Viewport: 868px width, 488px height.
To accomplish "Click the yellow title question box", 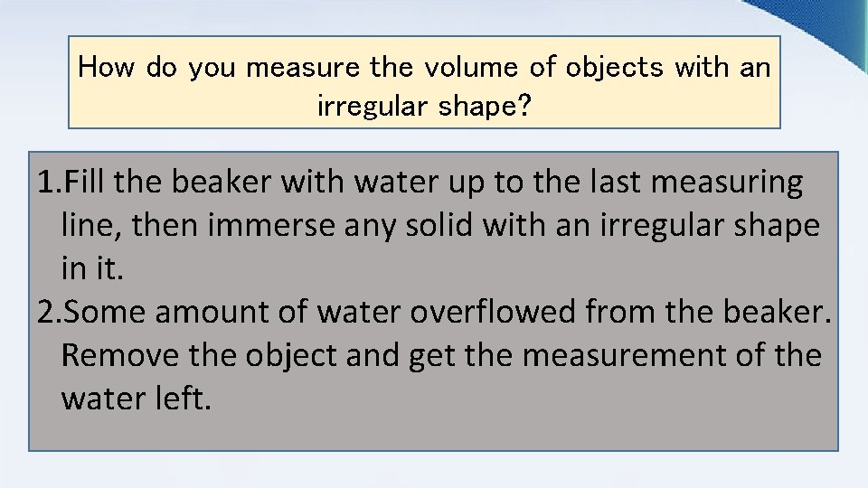I will (x=424, y=82).
